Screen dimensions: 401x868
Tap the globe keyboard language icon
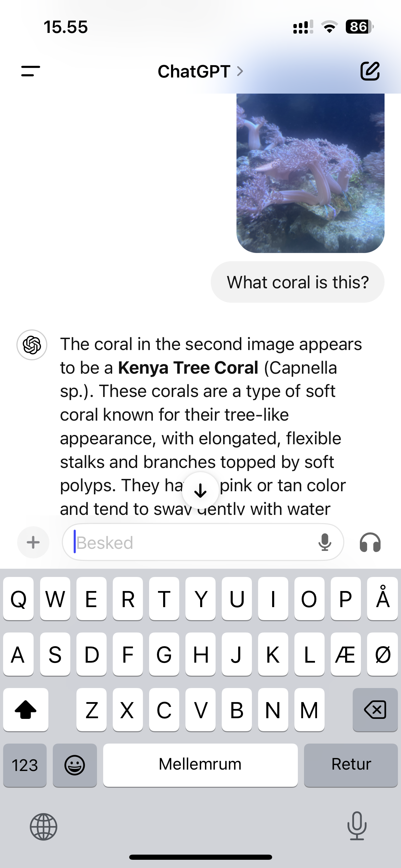44,827
